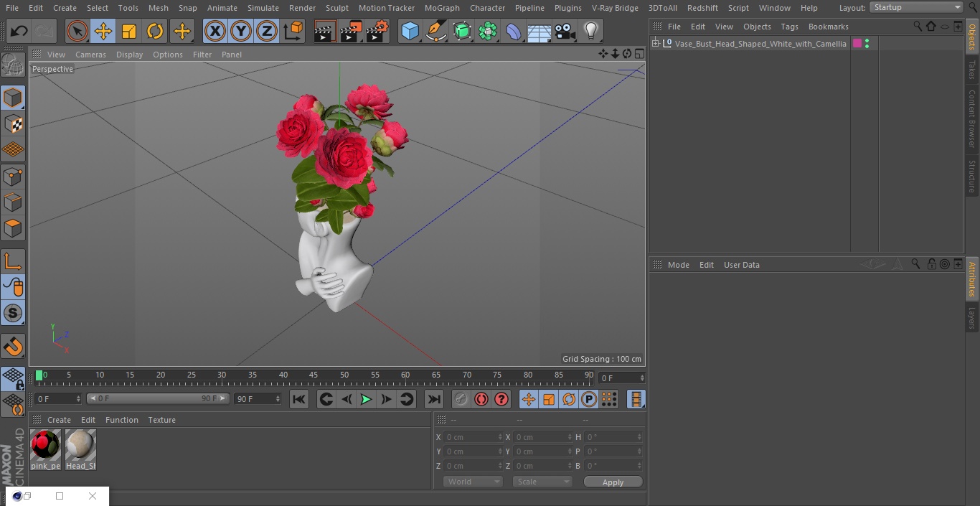Click frame 45 on timeline
Image resolution: width=980 pixels, height=506 pixels.
click(x=314, y=375)
